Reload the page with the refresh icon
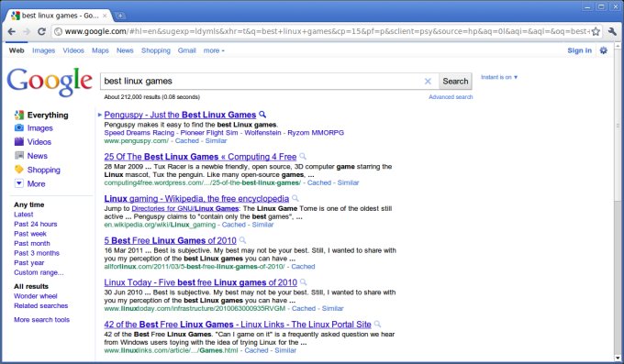Image resolution: width=624 pixels, height=364 pixels. click(41, 31)
